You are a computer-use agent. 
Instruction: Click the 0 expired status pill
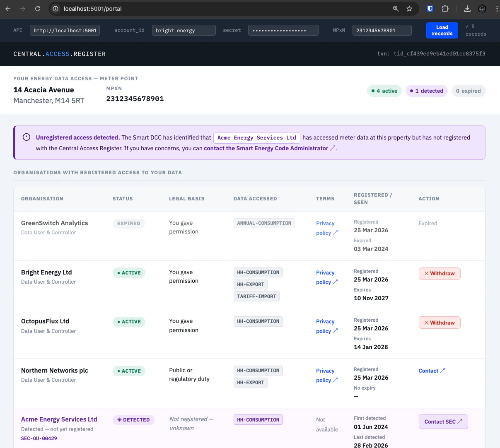(x=468, y=91)
